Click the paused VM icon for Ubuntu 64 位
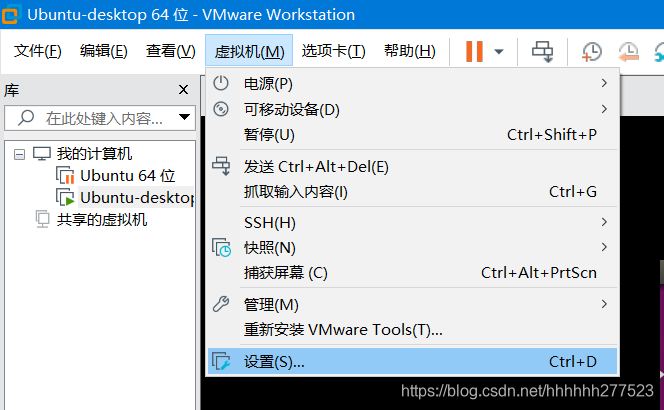The width and height of the screenshot is (664, 410). click(x=65, y=175)
